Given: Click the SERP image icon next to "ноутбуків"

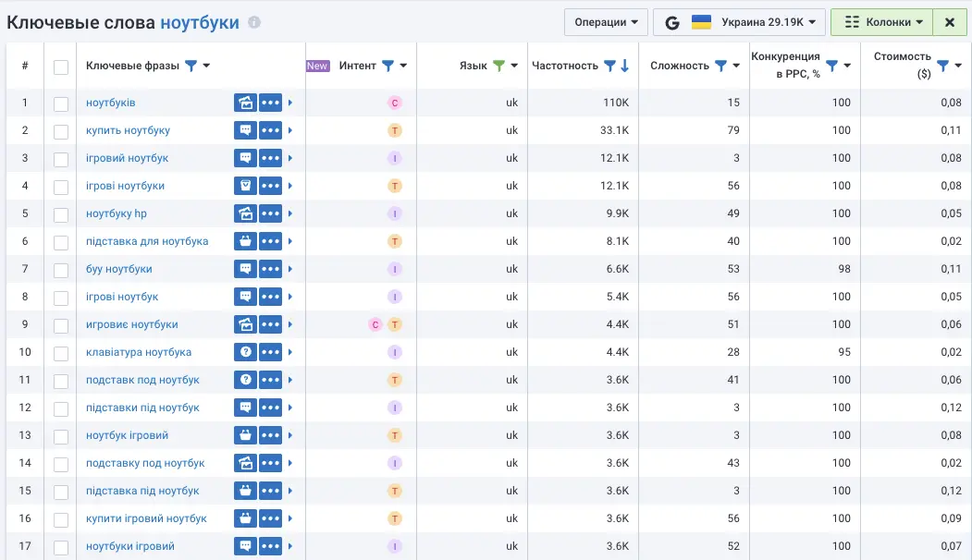Looking at the screenshot, I should tap(244, 103).
